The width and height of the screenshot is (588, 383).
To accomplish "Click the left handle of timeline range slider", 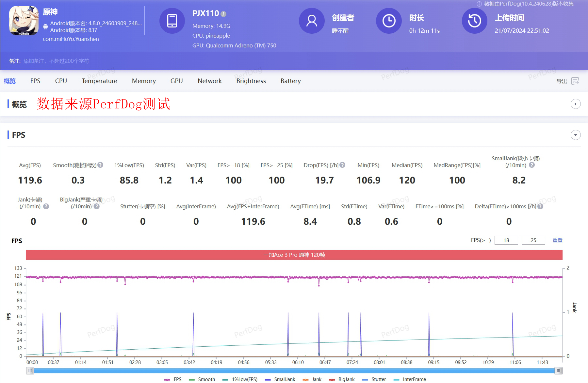I will (30, 371).
